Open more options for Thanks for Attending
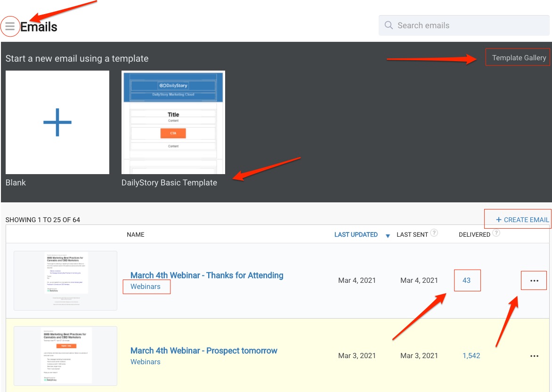Image resolution: width=552 pixels, height=392 pixels. [x=534, y=280]
